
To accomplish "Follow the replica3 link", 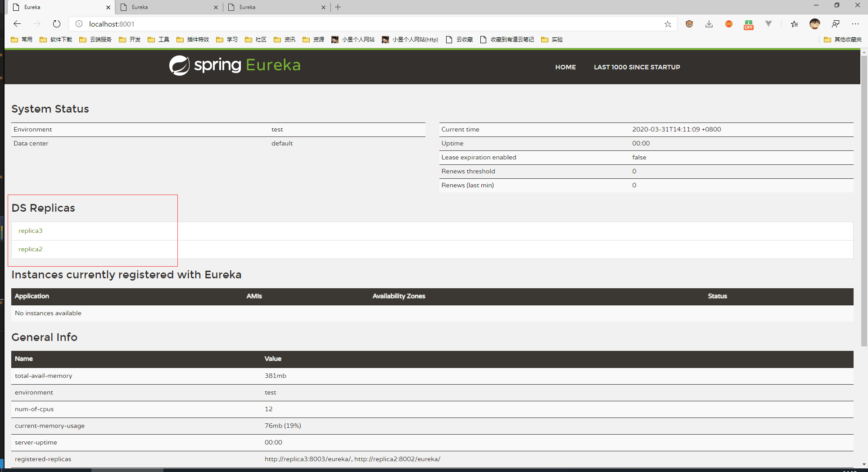I will pos(30,231).
